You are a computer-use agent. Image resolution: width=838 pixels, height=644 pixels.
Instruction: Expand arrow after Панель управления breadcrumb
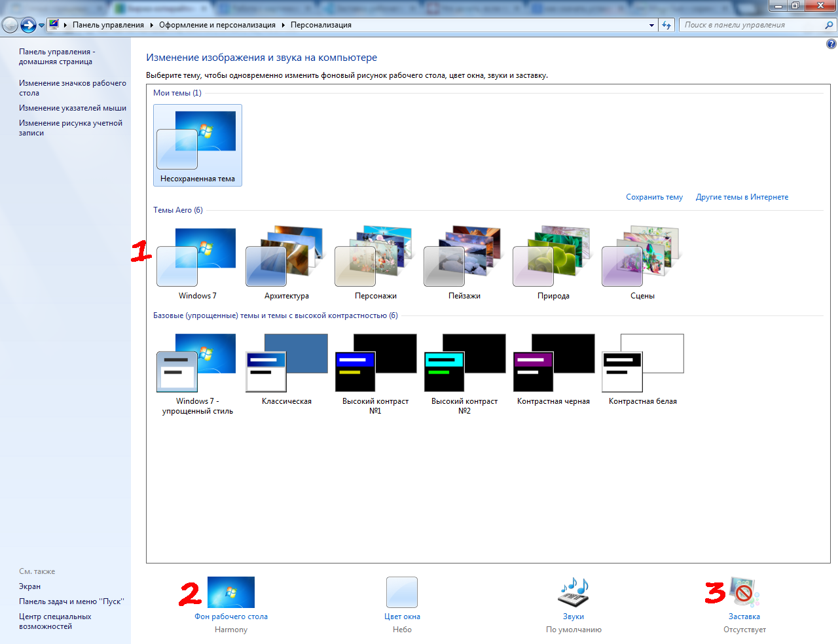coord(152,25)
